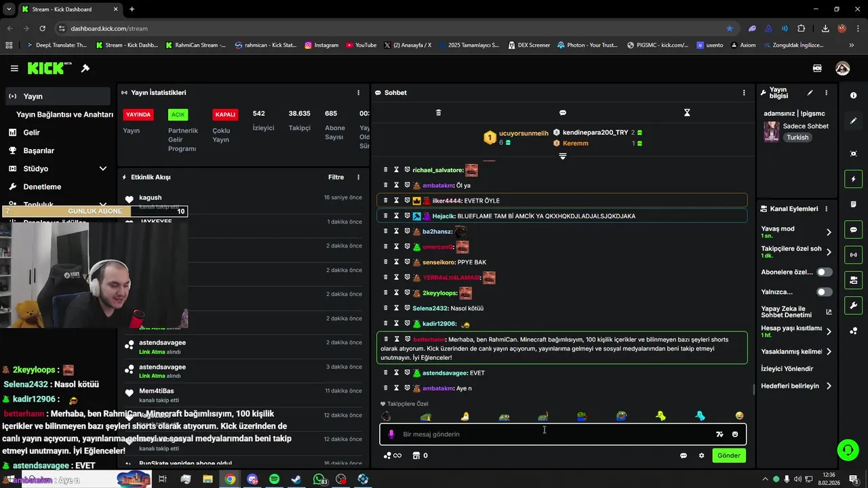
Task: Click the hourglass icon in the Sohbet toolbar
Action: 687,113
